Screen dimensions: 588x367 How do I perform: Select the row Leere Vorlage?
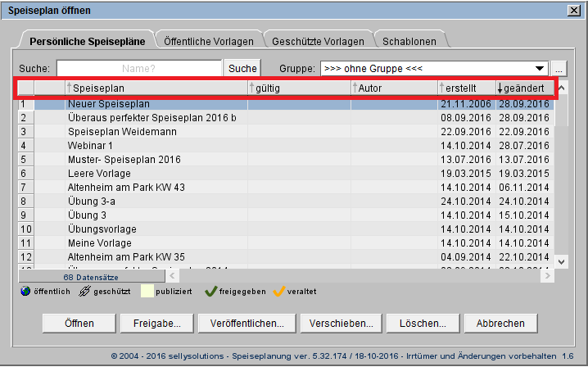point(286,174)
